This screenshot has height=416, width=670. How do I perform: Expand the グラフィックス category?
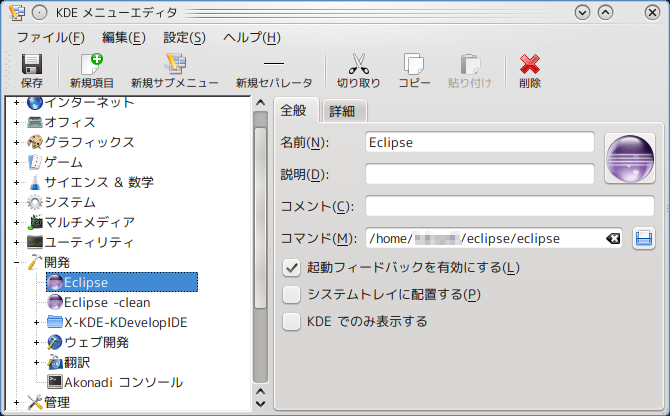coord(16,142)
